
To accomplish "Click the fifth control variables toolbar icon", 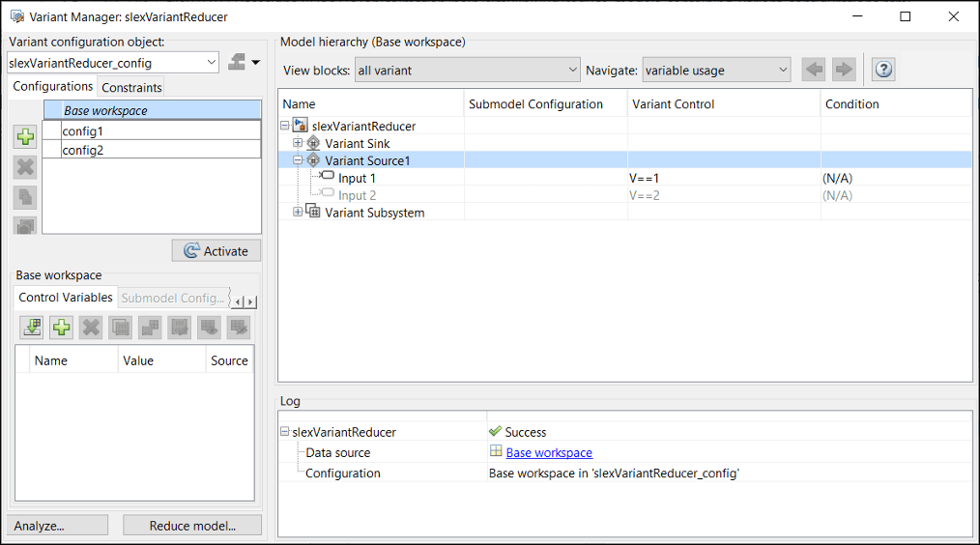I will pos(150,327).
